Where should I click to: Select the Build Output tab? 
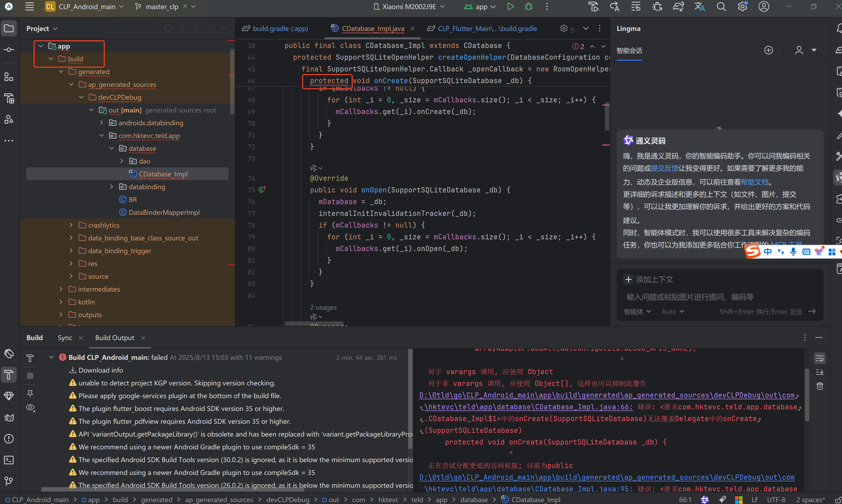coord(115,338)
